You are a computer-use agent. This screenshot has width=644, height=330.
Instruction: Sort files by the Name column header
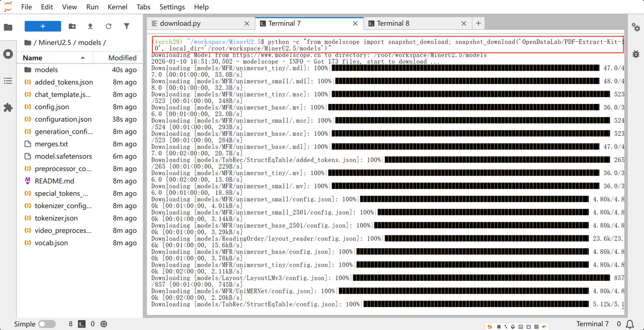(x=54, y=57)
